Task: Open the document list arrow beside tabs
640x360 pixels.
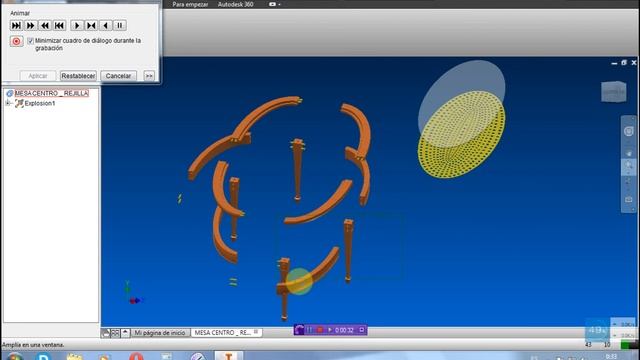Action: [x=125, y=333]
